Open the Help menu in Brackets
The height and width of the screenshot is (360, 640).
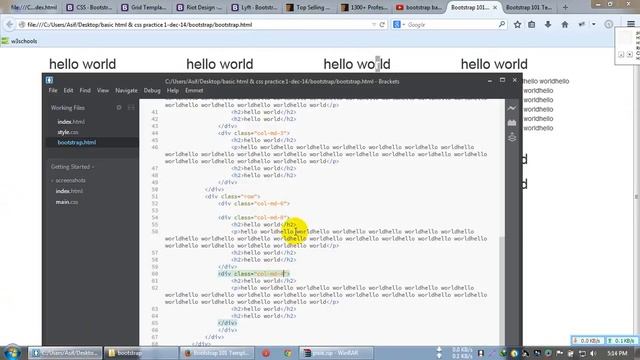point(173,91)
